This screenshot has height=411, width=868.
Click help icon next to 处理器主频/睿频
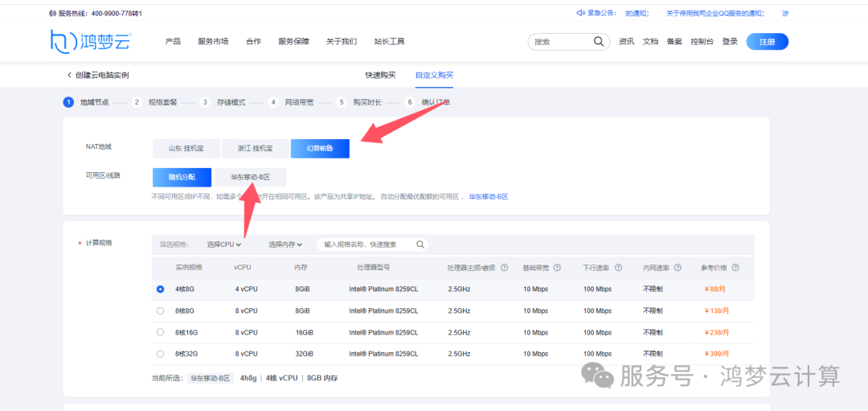click(504, 268)
